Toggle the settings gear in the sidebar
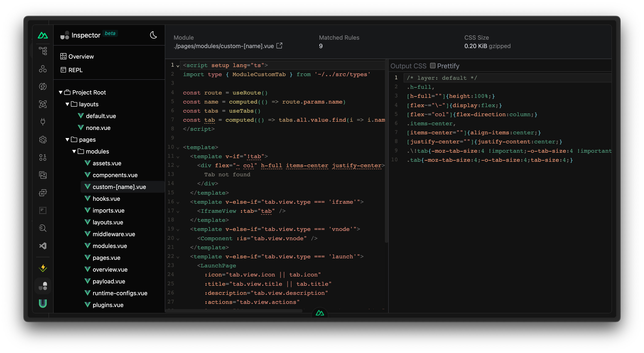Screen dimensions: 644x353 point(43,140)
